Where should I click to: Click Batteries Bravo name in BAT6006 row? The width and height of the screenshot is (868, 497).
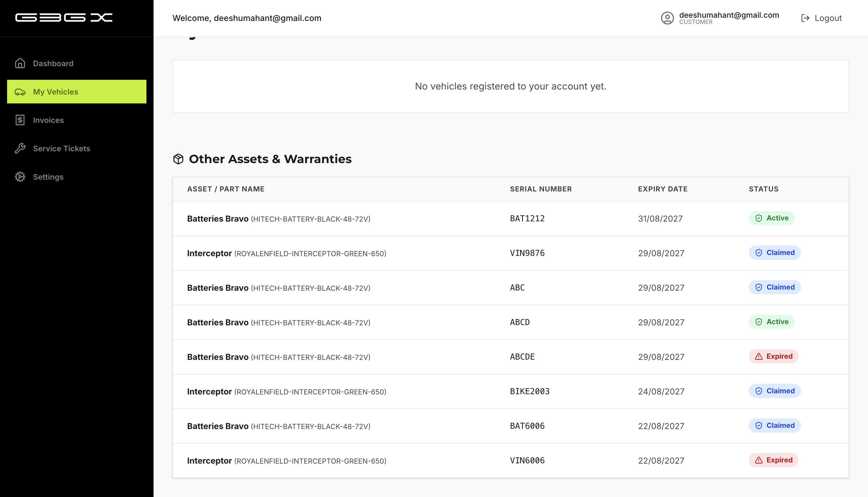(x=218, y=426)
